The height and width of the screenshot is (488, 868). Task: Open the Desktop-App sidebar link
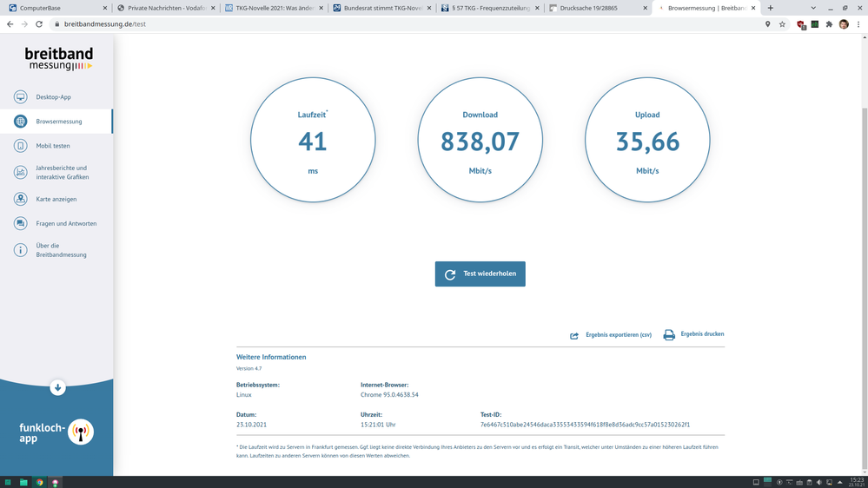(x=53, y=97)
